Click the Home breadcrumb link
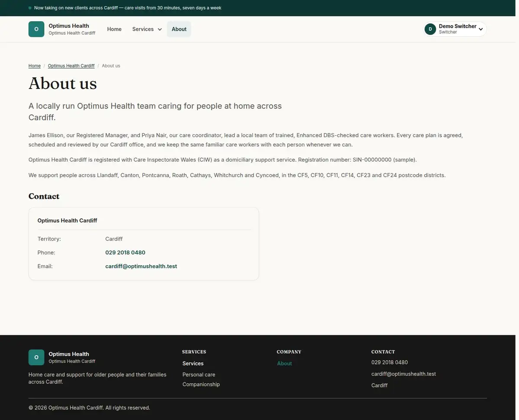The image size is (519, 420). point(35,66)
